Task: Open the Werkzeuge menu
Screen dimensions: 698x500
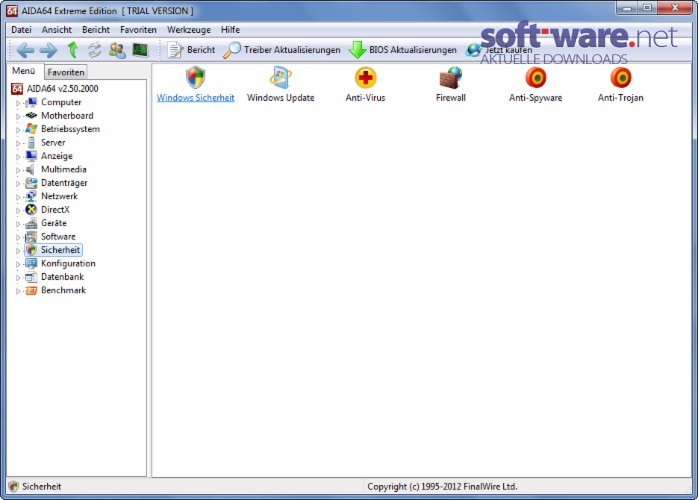Action: click(x=189, y=30)
